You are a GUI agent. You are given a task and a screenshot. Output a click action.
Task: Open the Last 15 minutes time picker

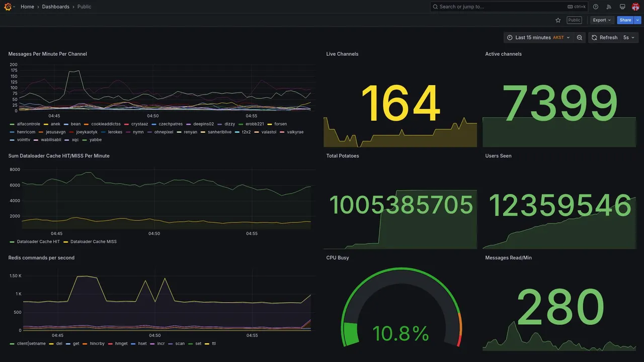click(538, 38)
